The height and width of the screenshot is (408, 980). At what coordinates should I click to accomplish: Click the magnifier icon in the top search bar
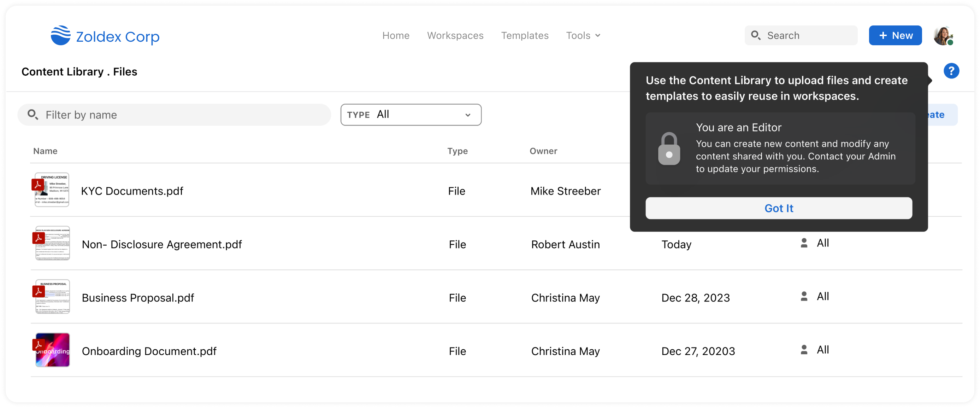[x=757, y=35]
